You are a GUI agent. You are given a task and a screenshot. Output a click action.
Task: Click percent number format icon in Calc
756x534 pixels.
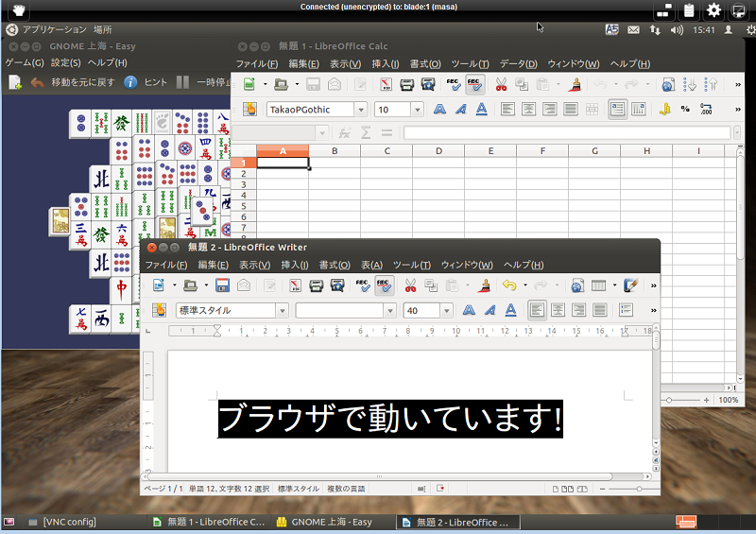pyautogui.click(x=685, y=110)
